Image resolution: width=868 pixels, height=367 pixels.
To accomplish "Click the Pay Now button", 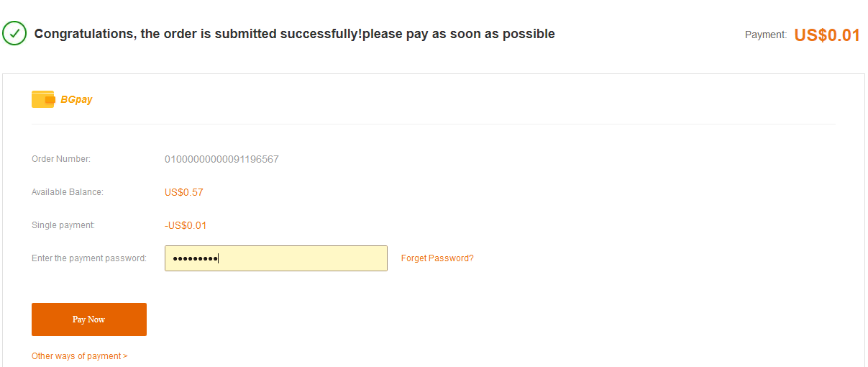I will pos(89,320).
